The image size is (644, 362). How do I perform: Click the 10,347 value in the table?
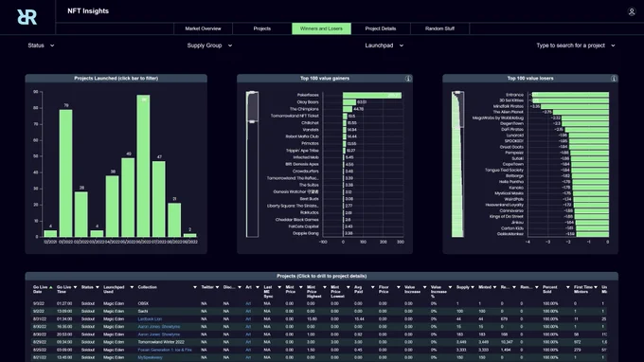(507, 342)
